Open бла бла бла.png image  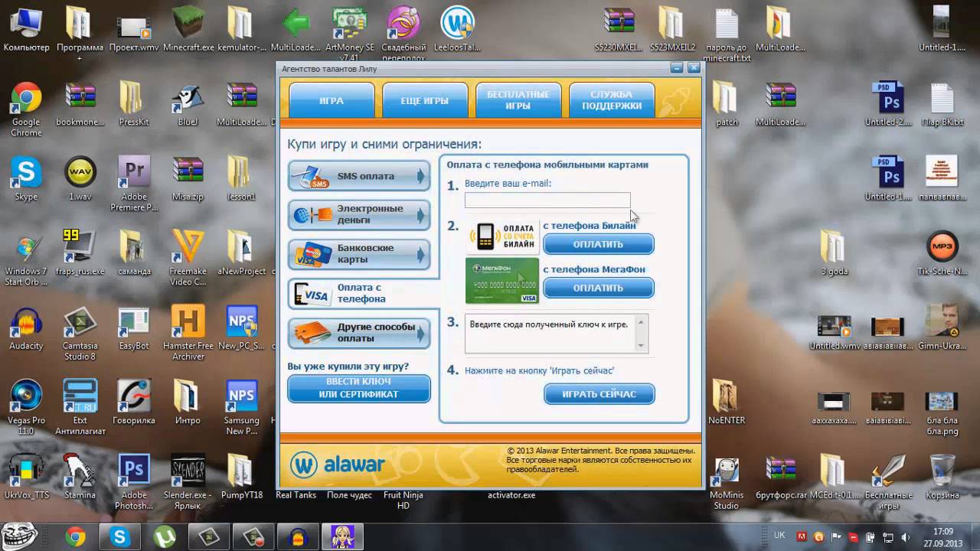tap(942, 413)
